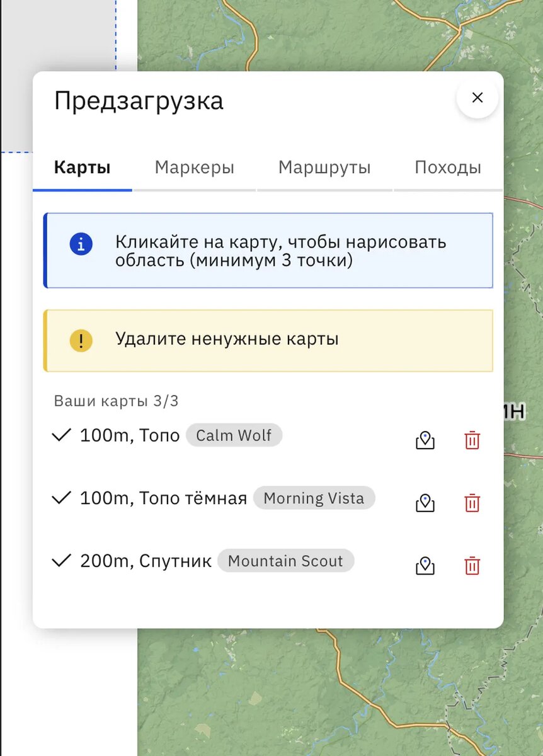Switch to the Походы tab

(x=448, y=168)
